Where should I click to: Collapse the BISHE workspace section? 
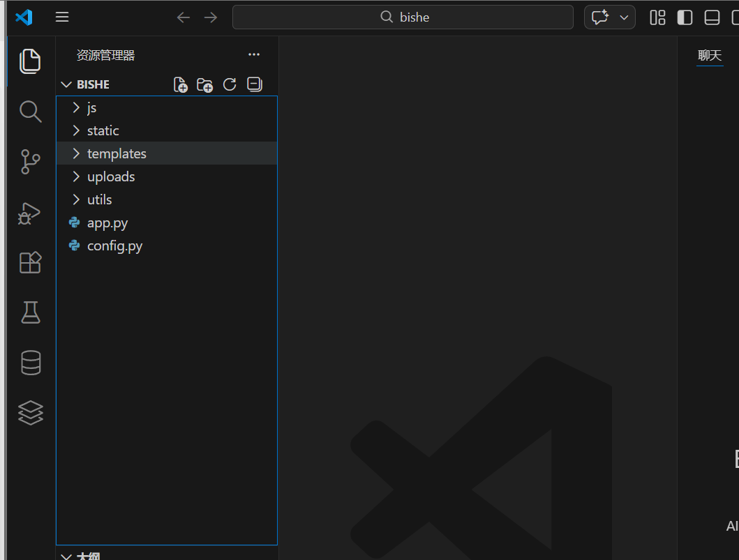(x=66, y=85)
